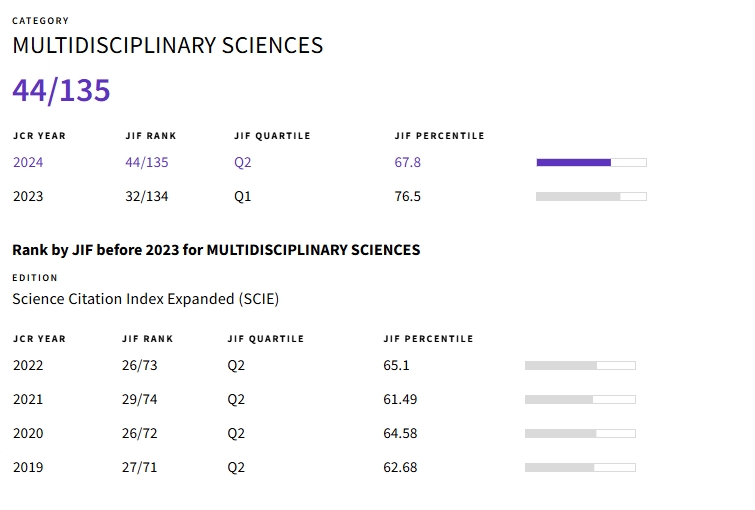The height and width of the screenshot is (510, 755).
Task: Click the 2024 JCR year link
Action: 28,162
